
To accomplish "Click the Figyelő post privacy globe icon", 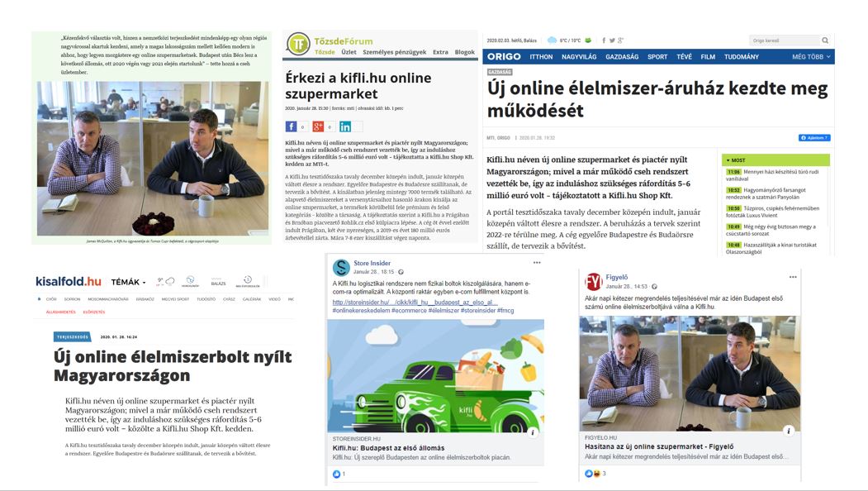I will coord(654,287).
